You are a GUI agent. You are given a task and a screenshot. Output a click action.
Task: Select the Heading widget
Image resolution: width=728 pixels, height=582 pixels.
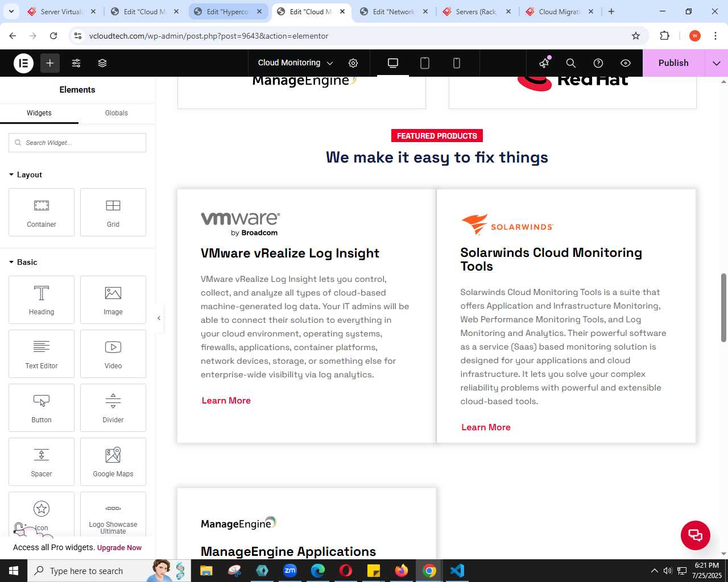[x=42, y=300]
